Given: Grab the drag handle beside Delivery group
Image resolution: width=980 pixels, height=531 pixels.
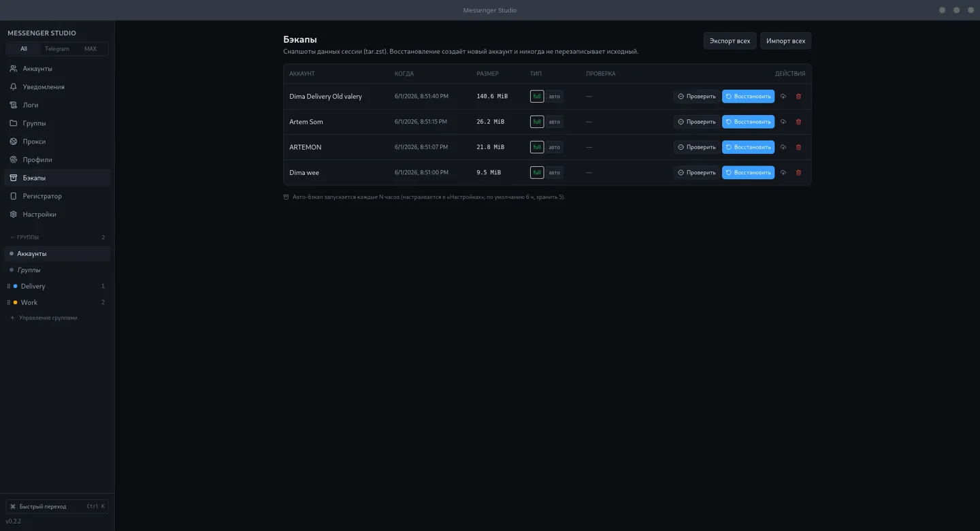Looking at the screenshot, I should 8,287.
